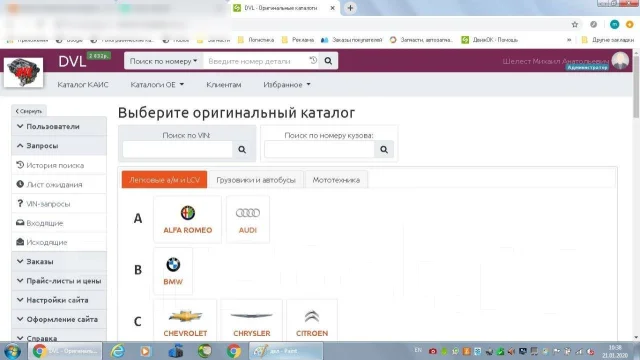
Task: Open a new browser tab
Action: tap(350, 8)
